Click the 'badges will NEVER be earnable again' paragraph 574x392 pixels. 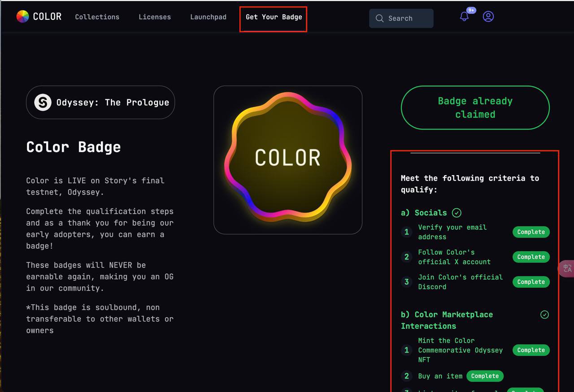point(100,276)
